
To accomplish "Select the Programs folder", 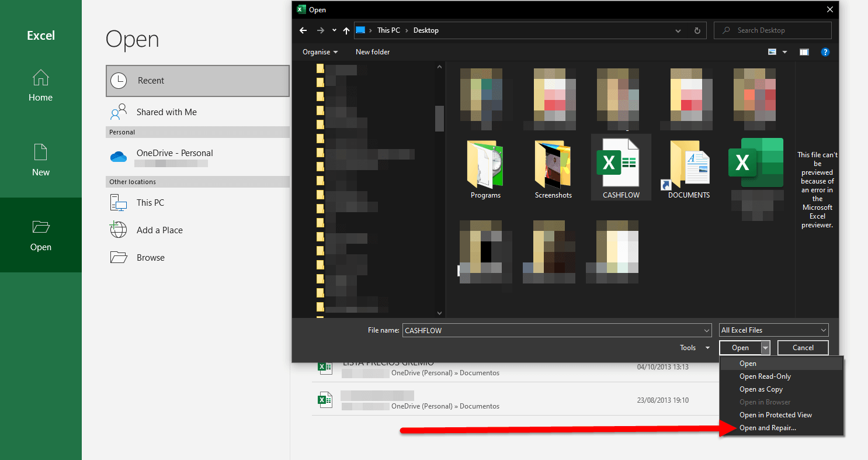I will (485, 170).
